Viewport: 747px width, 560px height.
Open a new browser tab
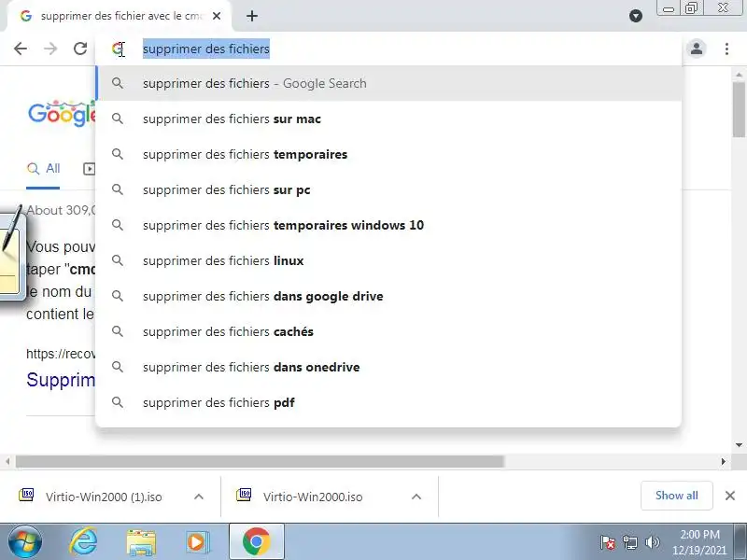point(252,16)
